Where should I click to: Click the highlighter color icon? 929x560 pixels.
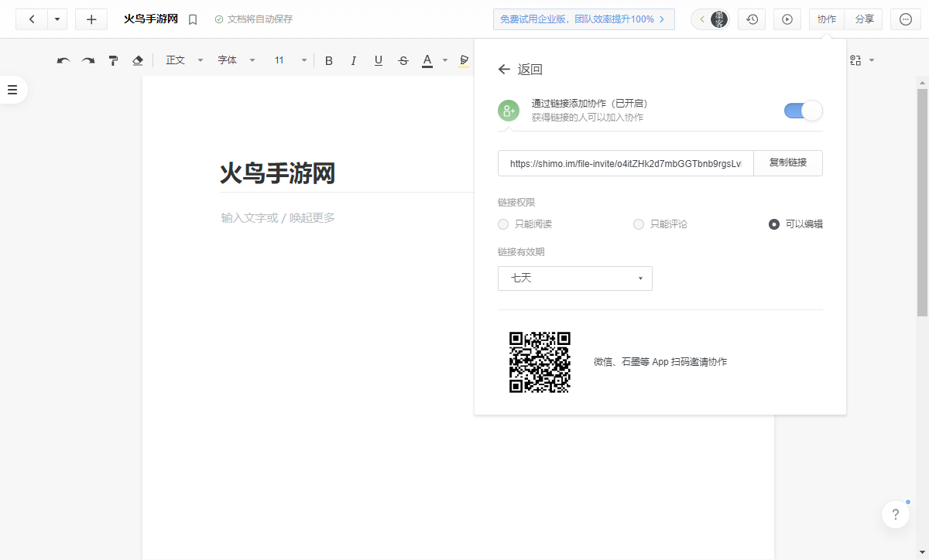464,60
